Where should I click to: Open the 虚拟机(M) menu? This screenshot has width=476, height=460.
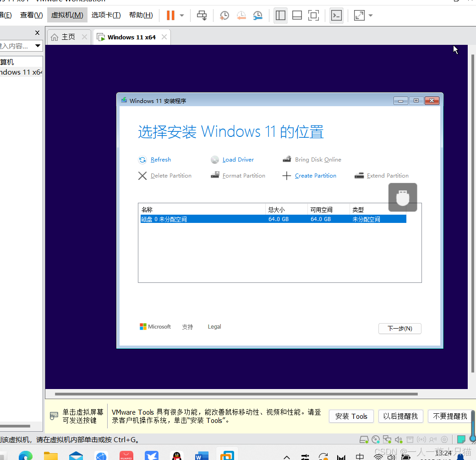pyautogui.click(x=67, y=15)
